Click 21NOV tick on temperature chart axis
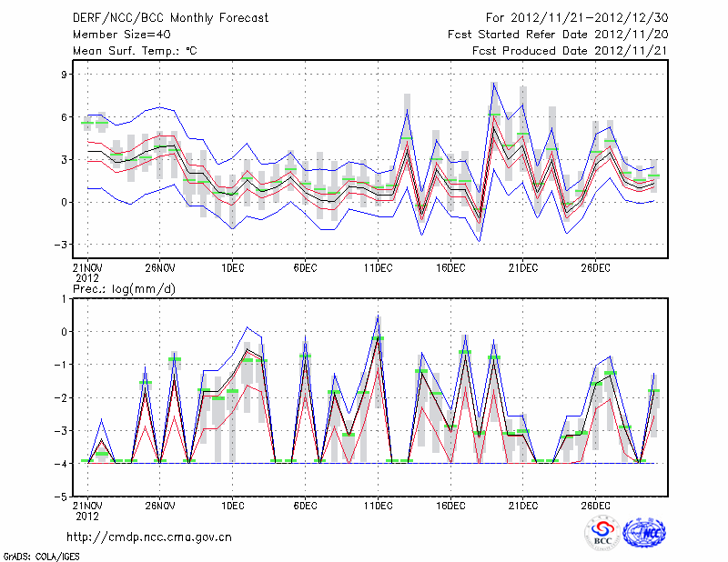This screenshot has height=562, width=728. coord(86,268)
